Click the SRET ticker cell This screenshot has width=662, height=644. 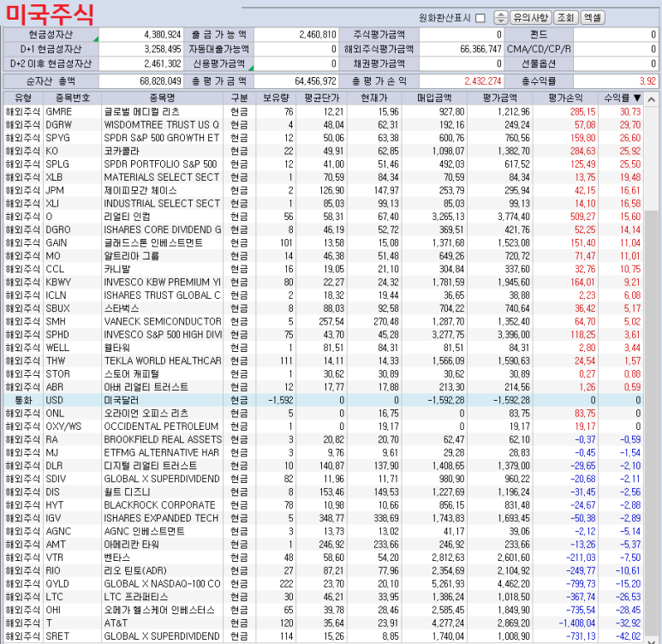(x=72, y=636)
